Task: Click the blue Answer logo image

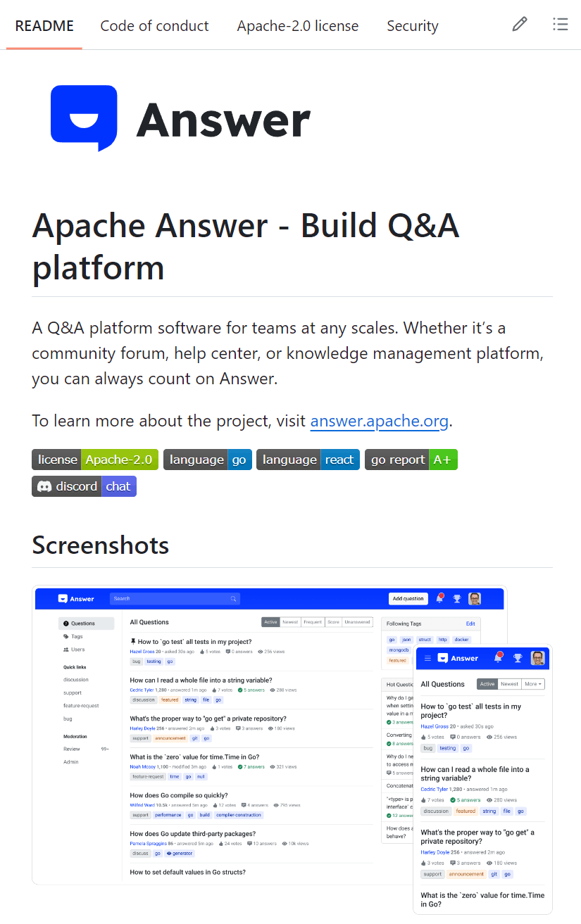Action: pyautogui.click(x=180, y=119)
